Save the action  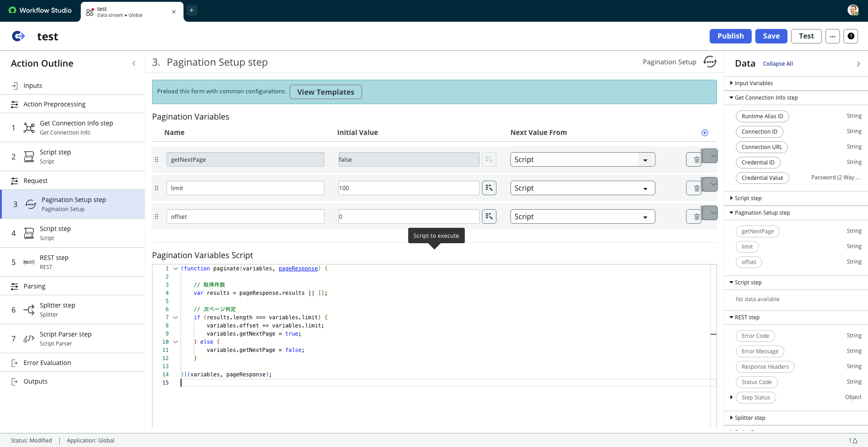point(771,36)
